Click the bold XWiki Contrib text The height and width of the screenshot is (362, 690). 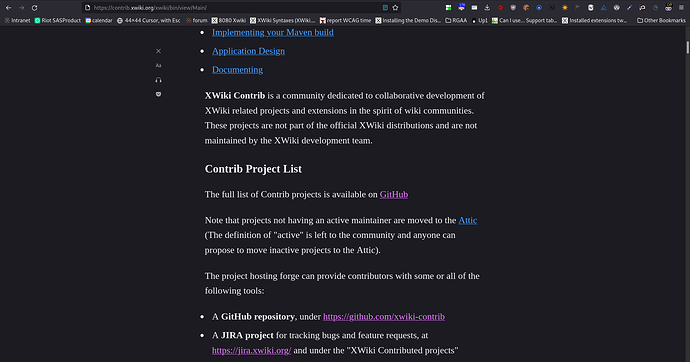point(235,95)
